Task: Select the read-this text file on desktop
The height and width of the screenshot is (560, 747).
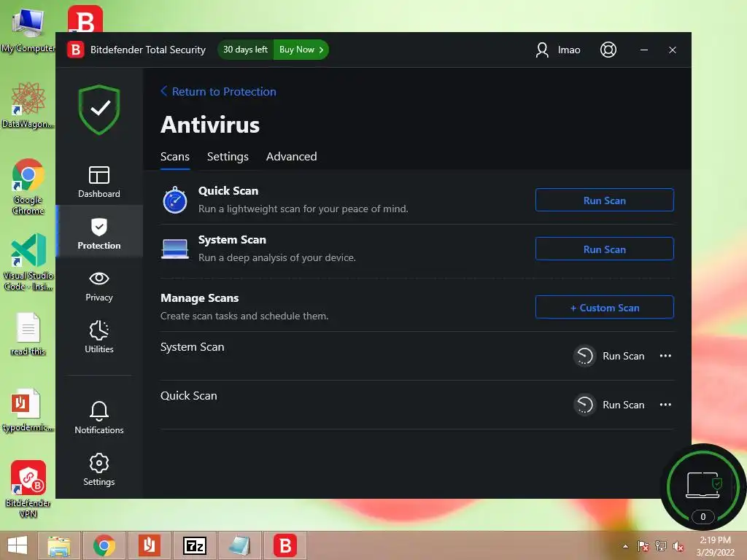Action: 28,334
